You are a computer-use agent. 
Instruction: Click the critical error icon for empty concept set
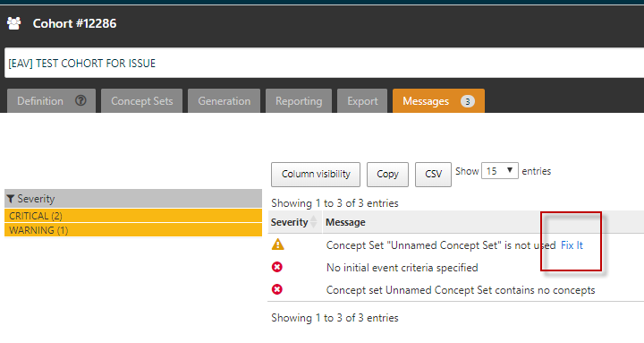coord(277,289)
